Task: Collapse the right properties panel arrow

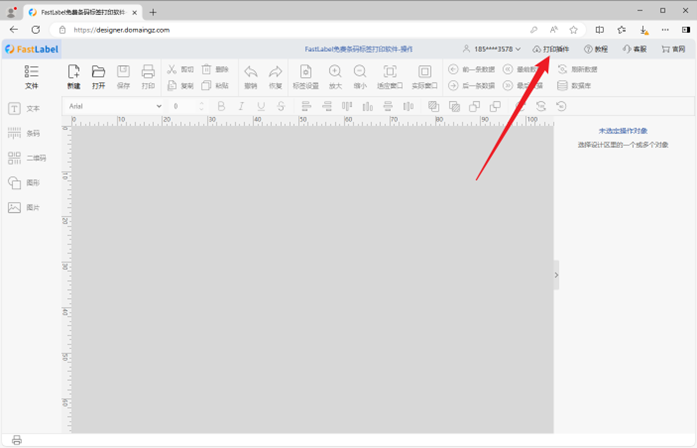Action: 556,274
